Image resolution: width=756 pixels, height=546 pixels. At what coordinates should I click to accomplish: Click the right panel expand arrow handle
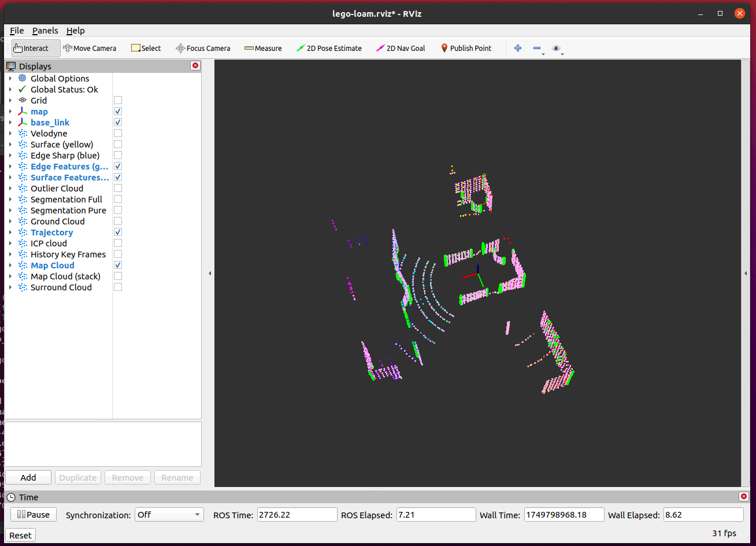(746, 273)
